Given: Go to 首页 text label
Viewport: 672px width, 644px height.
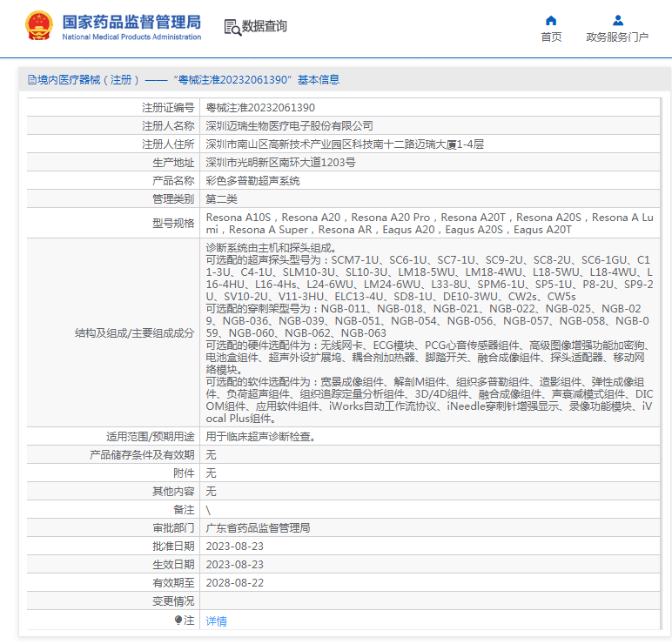Looking at the screenshot, I should click(x=551, y=37).
